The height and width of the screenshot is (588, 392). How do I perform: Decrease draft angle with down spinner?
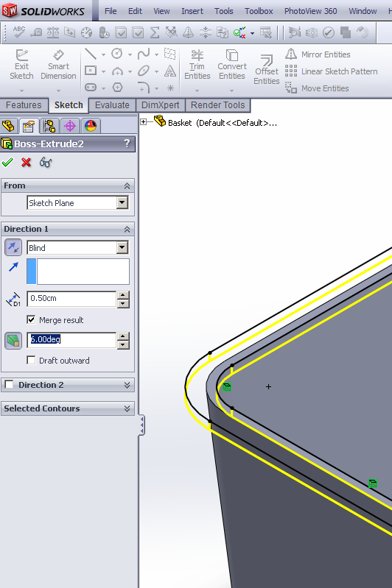pyautogui.click(x=123, y=344)
